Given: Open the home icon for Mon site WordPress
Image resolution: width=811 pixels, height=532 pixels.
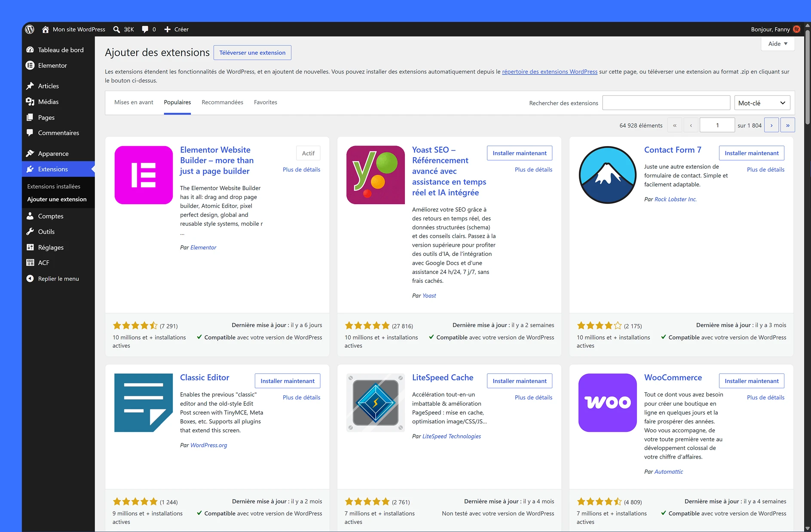Looking at the screenshot, I should [46, 29].
